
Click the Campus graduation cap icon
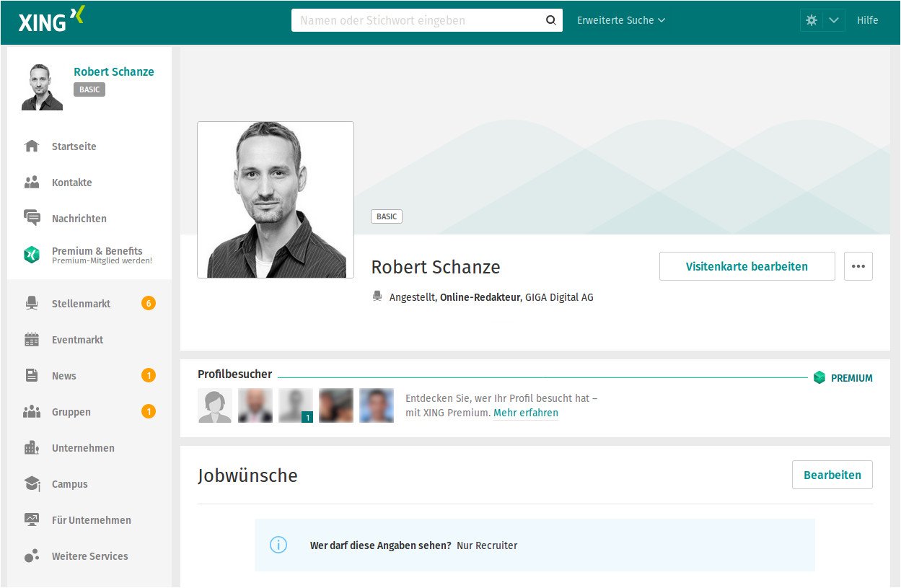pos(32,484)
